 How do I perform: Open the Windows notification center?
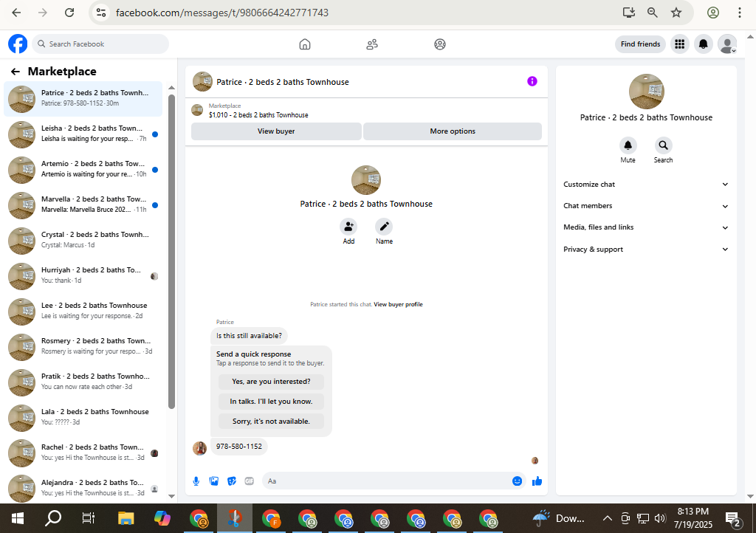pos(733,519)
